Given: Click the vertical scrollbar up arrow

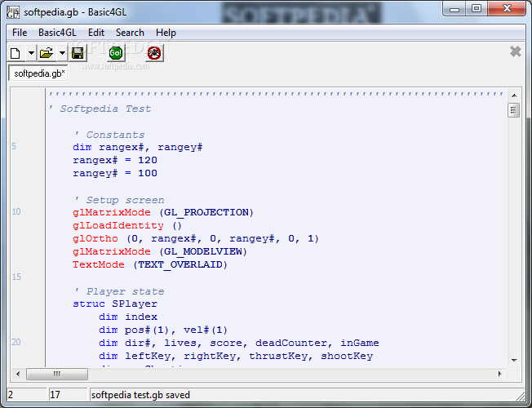Looking at the screenshot, I should (514, 95).
